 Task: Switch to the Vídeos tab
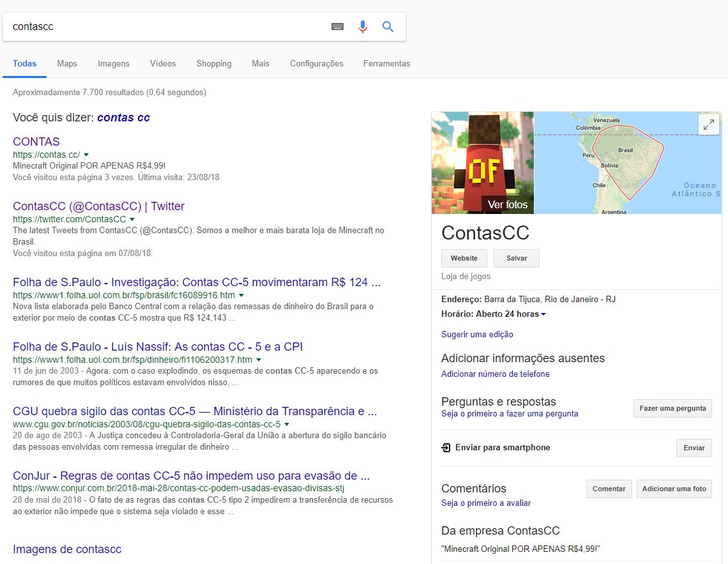163,64
